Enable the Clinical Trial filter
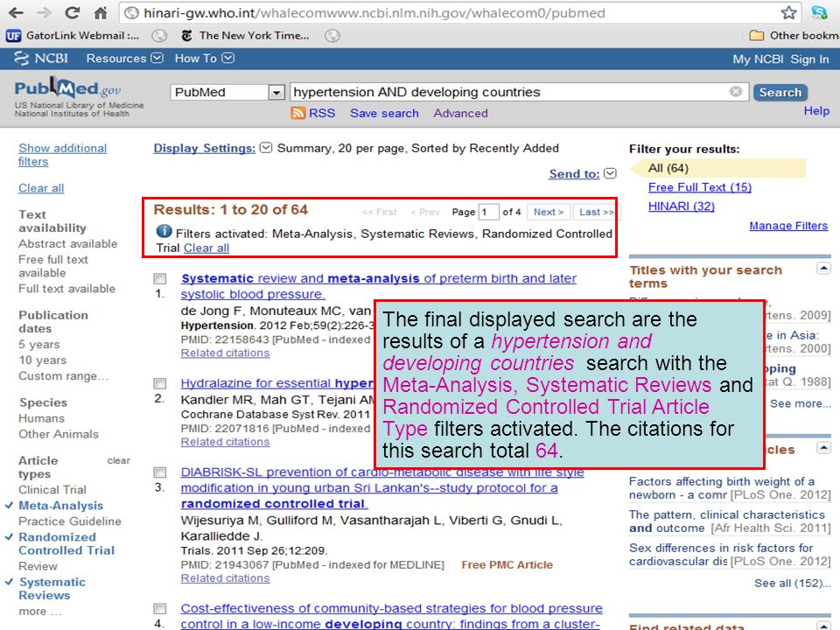This screenshot has width=840, height=630. [x=52, y=490]
